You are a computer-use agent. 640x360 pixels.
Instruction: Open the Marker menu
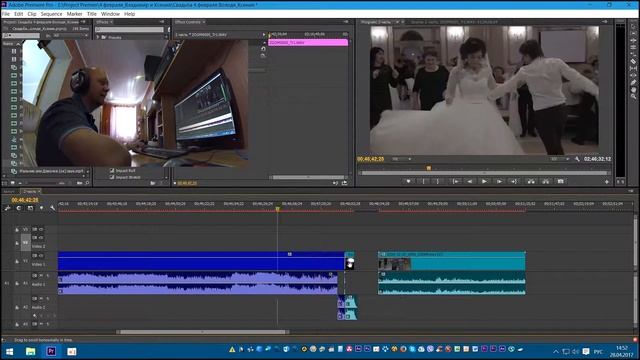(75, 14)
